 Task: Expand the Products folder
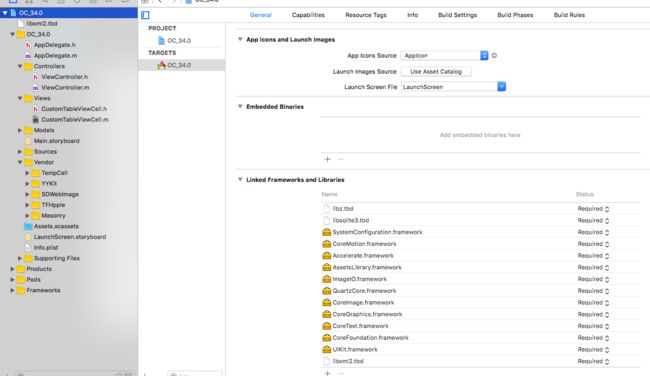pos(12,269)
